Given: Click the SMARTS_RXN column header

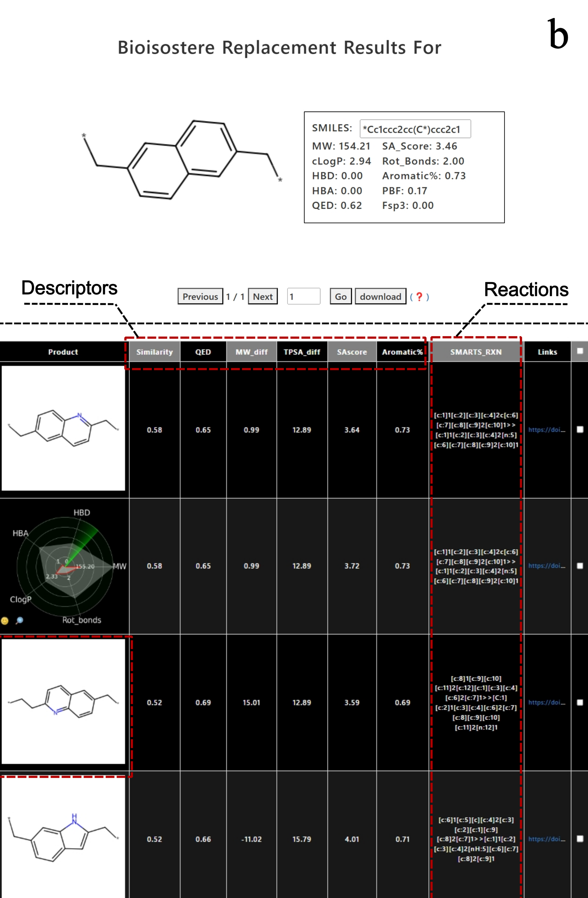Looking at the screenshot, I should point(476,352).
